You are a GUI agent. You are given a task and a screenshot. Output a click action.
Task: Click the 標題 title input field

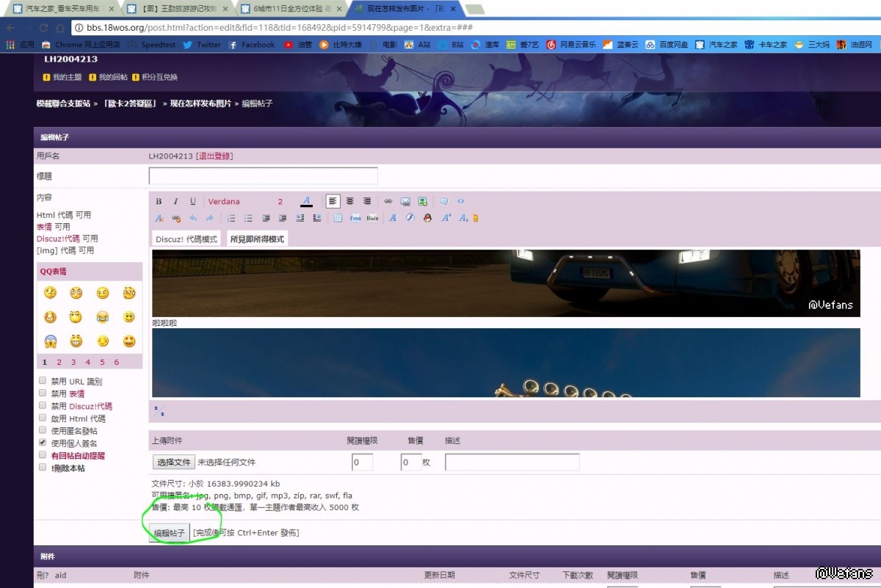pyautogui.click(x=263, y=176)
